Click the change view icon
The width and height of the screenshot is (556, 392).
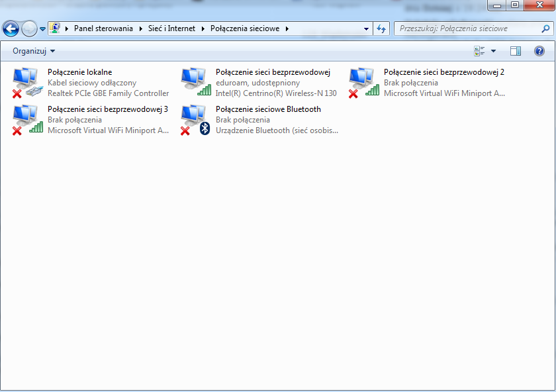480,51
